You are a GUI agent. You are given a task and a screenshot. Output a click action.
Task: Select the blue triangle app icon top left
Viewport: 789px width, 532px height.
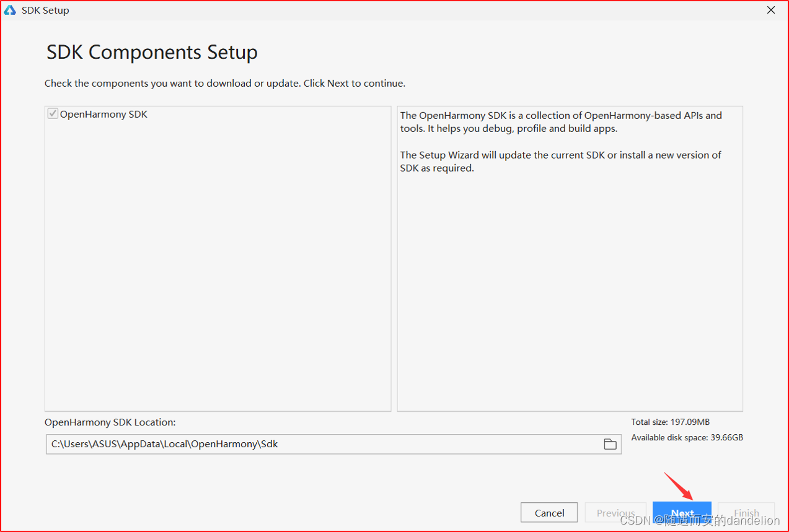[x=10, y=10]
